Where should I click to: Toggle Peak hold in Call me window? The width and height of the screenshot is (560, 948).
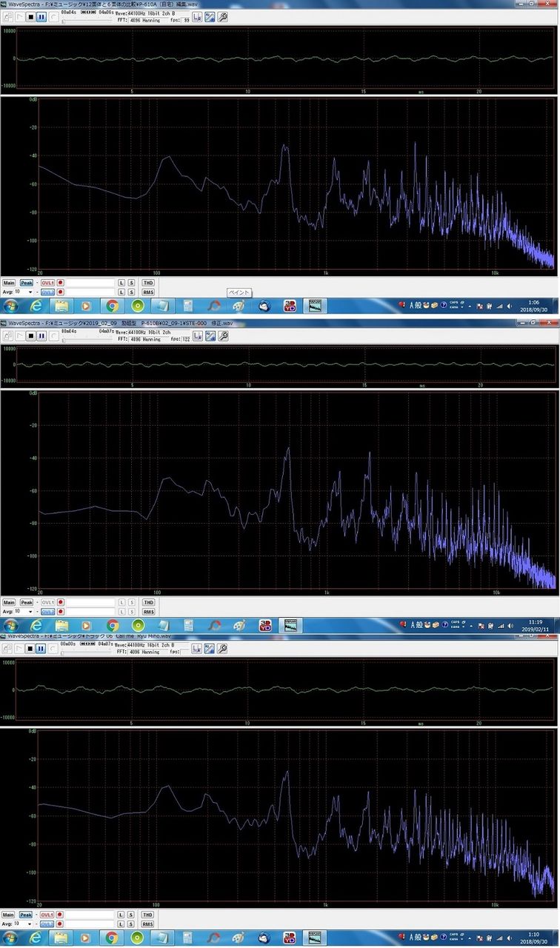coord(27,915)
